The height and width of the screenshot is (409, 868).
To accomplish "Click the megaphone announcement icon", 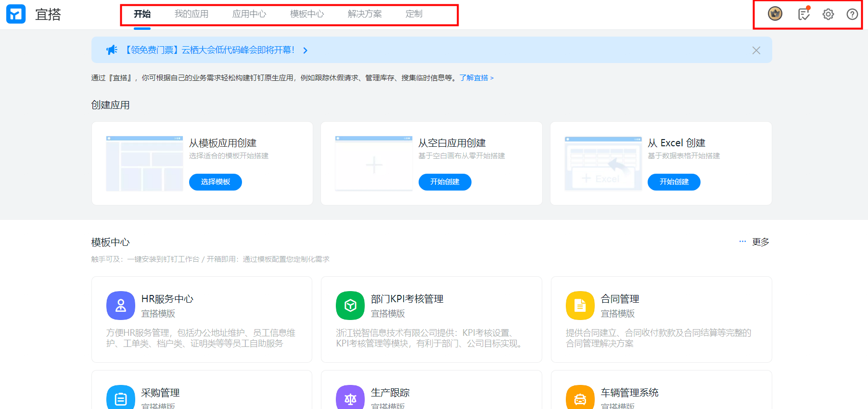I will tap(112, 50).
